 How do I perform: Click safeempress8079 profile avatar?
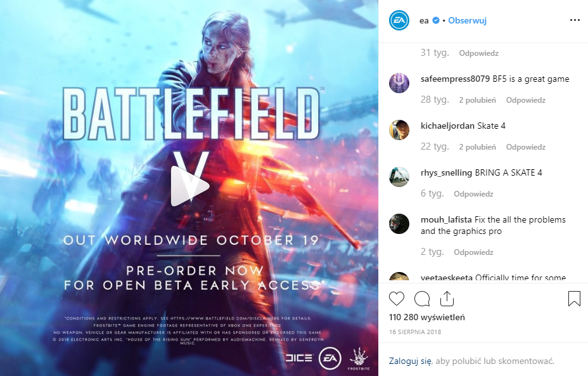[399, 83]
